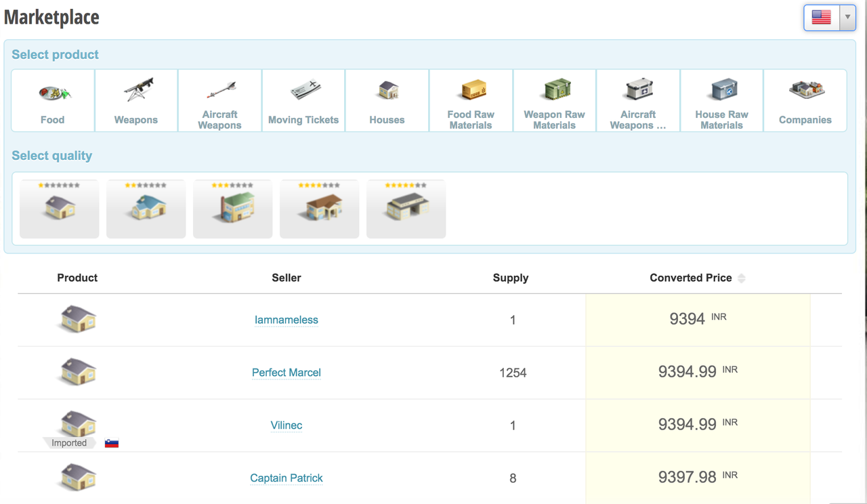Select four-star house quality
The width and height of the screenshot is (867, 504).
(320, 209)
